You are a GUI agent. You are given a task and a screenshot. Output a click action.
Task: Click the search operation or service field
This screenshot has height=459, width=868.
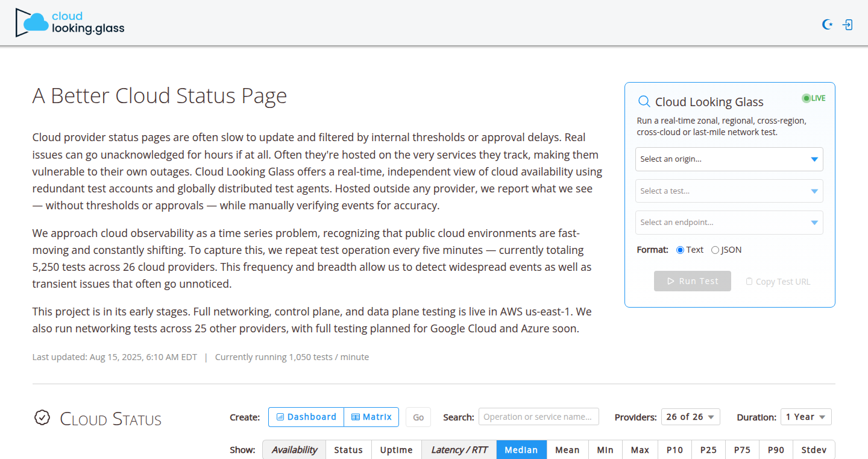[x=539, y=417]
